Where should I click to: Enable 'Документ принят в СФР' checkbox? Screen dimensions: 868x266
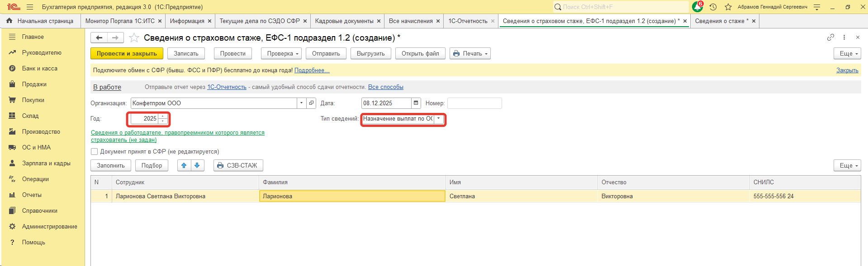coord(95,152)
